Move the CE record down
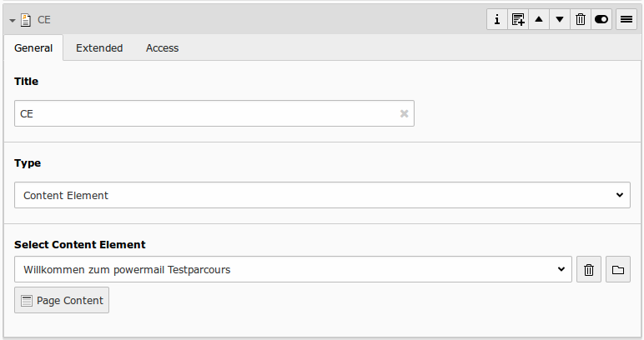 click(x=560, y=19)
